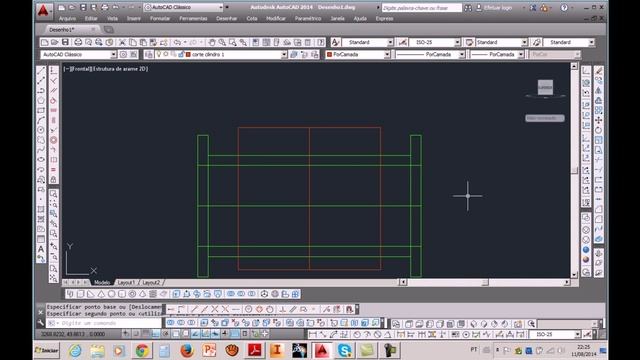640x360 pixels.
Task: Click the Efetuar logon sign-in link
Action: [x=498, y=8]
